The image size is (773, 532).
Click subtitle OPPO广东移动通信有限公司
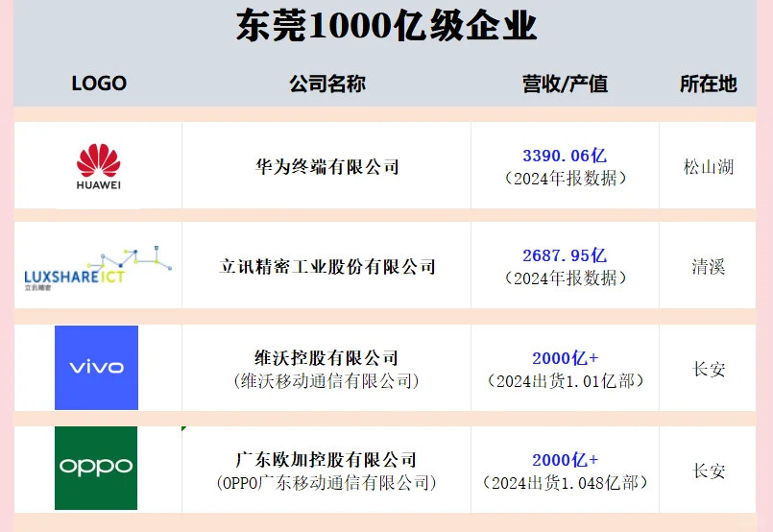(x=326, y=483)
